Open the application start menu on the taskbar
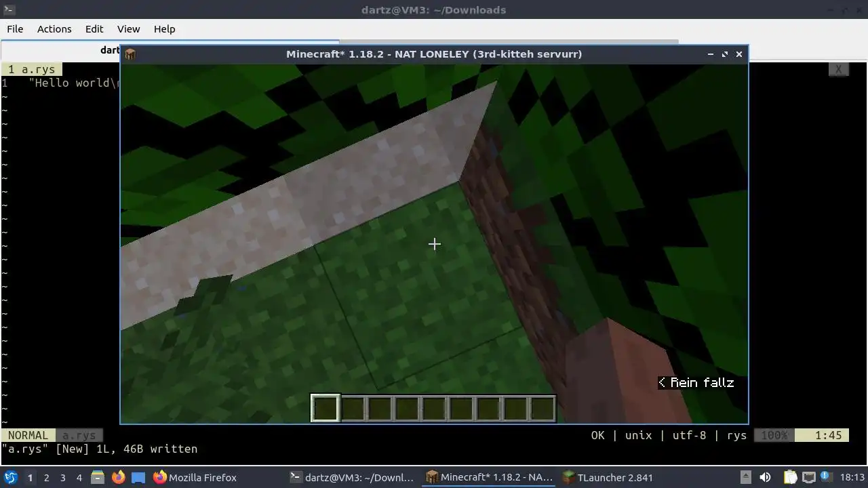The image size is (868, 488). point(10,477)
